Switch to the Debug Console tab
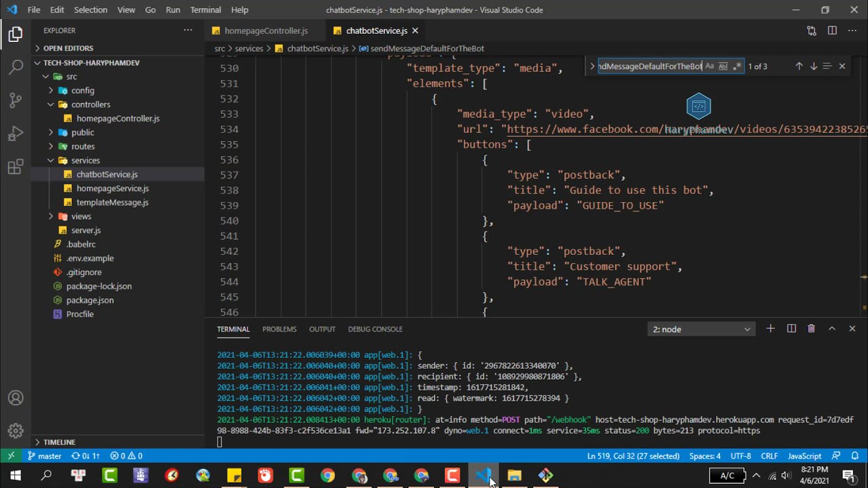This screenshot has width=868, height=488. pos(375,329)
